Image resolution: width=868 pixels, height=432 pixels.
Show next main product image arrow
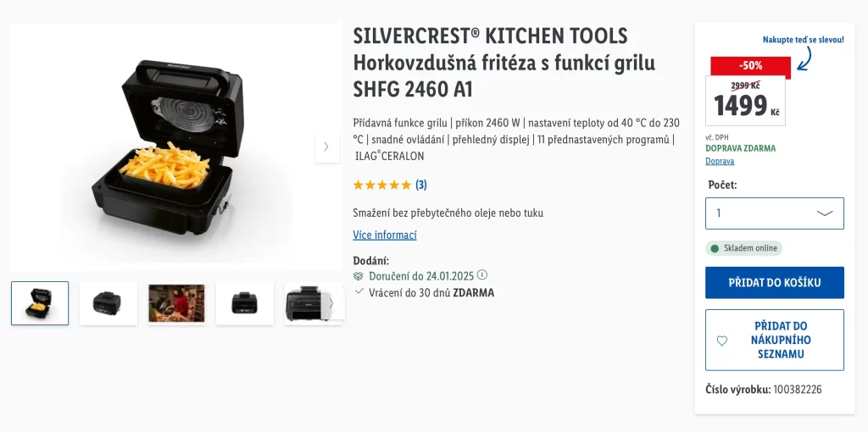click(x=326, y=147)
